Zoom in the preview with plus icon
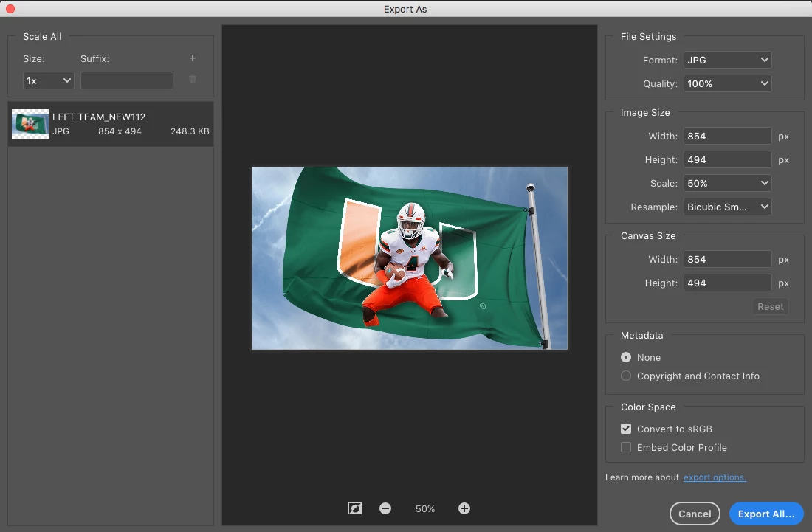The height and width of the screenshot is (532, 812). [464, 508]
